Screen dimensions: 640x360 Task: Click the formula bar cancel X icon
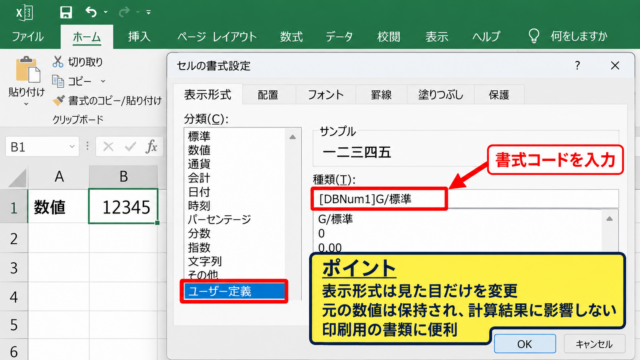(108, 147)
